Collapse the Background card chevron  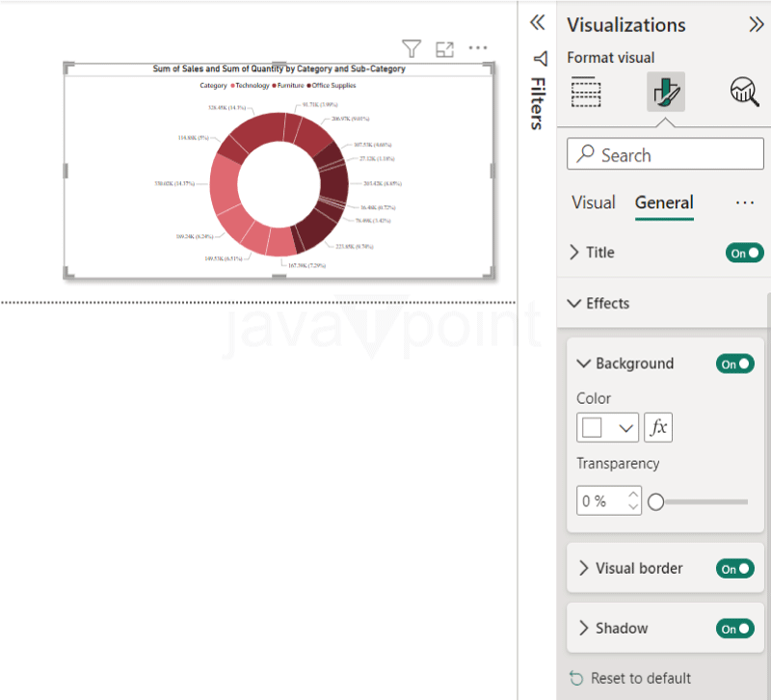(583, 363)
